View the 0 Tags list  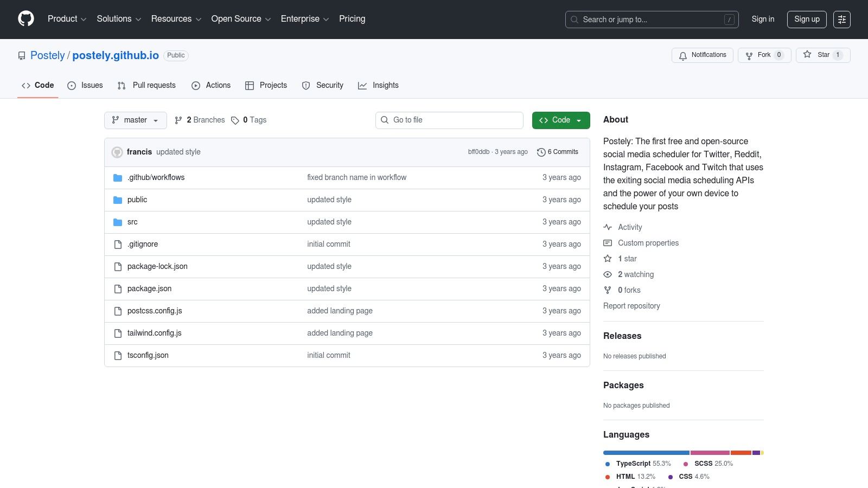[249, 120]
